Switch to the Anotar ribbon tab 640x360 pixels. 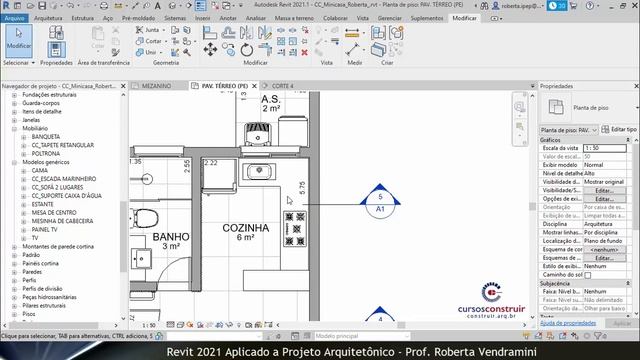(x=228, y=18)
